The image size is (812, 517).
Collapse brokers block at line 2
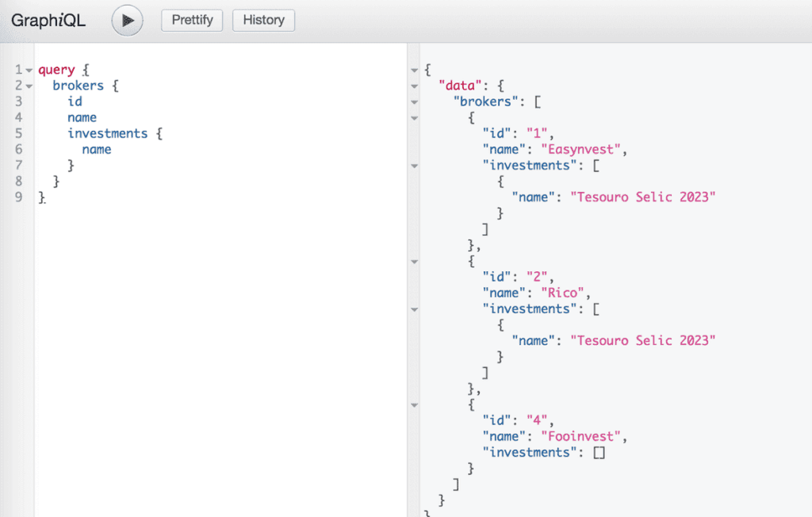tap(29, 86)
